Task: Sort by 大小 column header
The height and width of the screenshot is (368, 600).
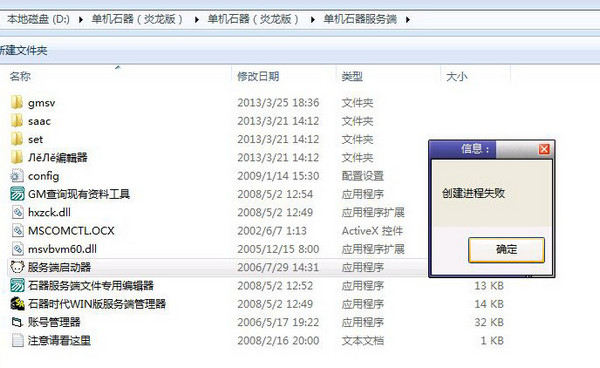Action: click(x=457, y=77)
